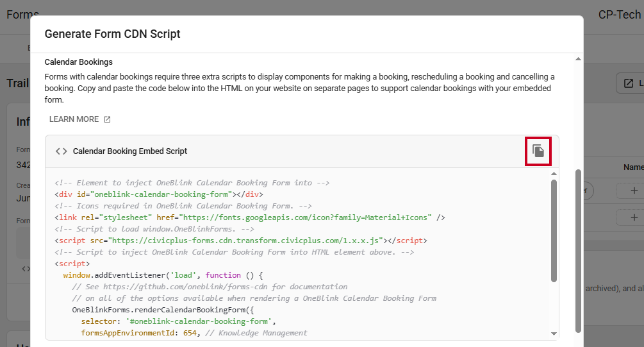Click the code brackets icon in script header
This screenshot has width=644, height=347.
tap(62, 151)
